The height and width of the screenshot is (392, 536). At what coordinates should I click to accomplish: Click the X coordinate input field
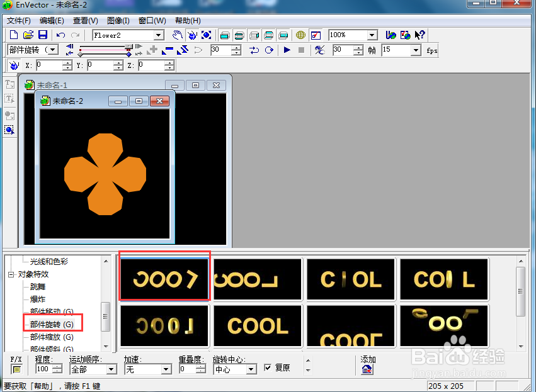click(x=50, y=65)
